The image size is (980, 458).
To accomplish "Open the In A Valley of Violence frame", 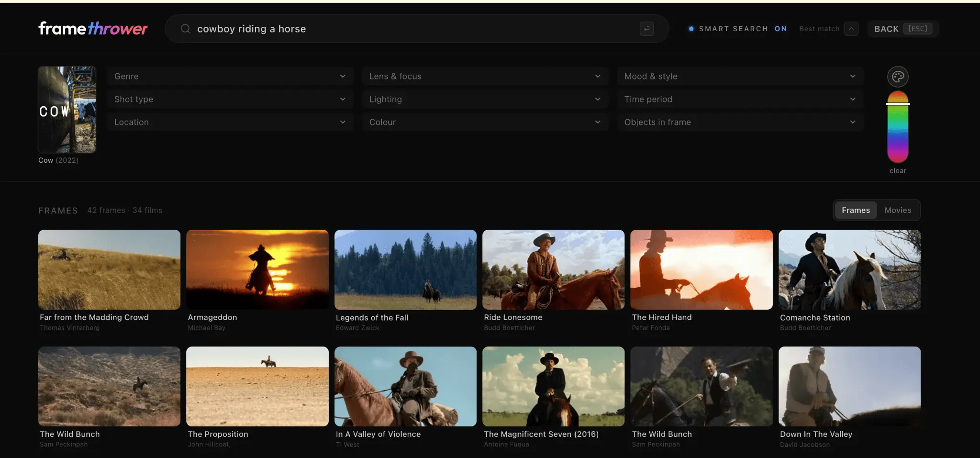I will [x=405, y=386].
